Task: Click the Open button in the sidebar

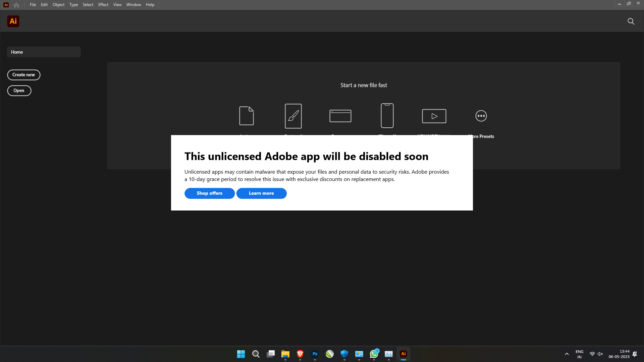Action: point(19,90)
